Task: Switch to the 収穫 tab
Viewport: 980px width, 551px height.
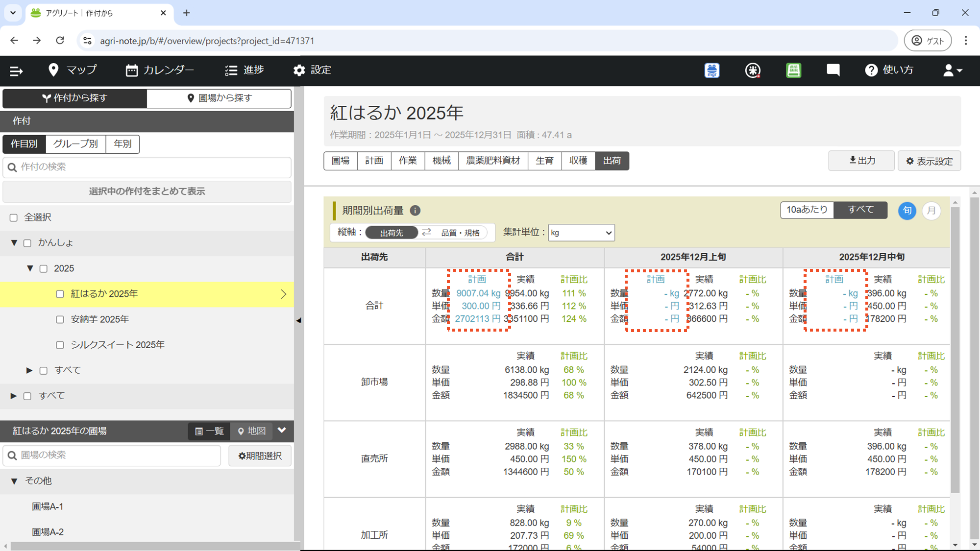Action: tap(578, 161)
